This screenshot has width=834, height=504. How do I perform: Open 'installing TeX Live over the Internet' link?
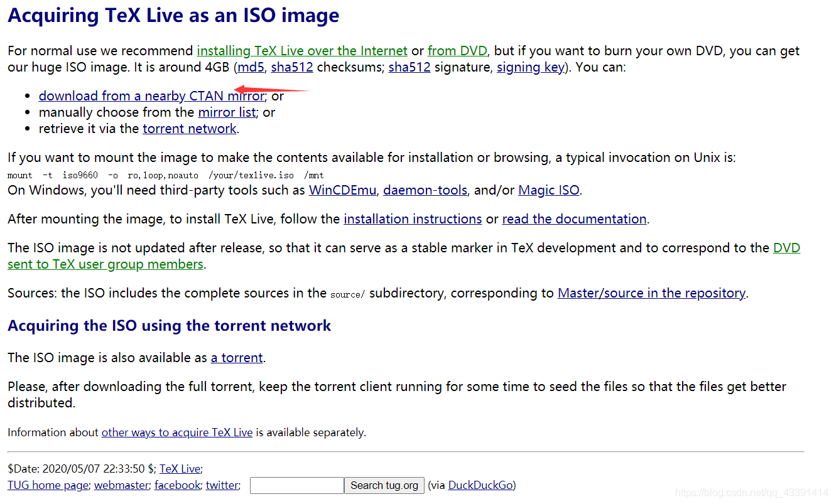(302, 51)
